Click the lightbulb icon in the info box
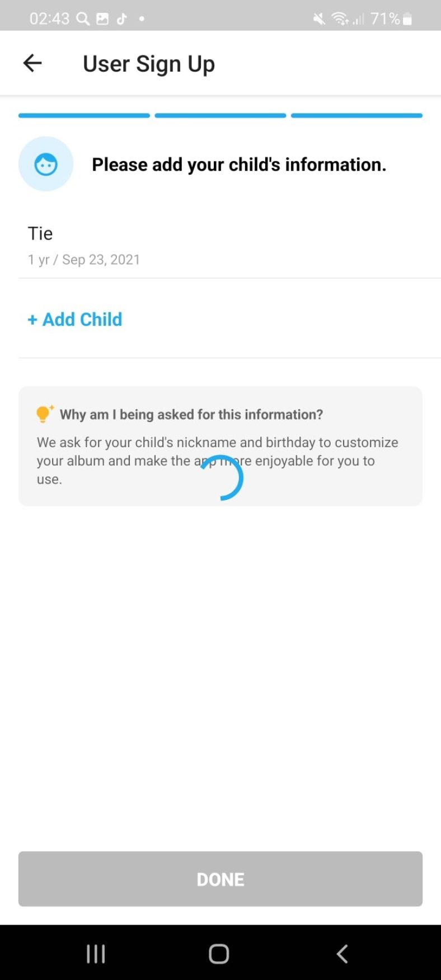The width and height of the screenshot is (441, 980). pos(43,414)
